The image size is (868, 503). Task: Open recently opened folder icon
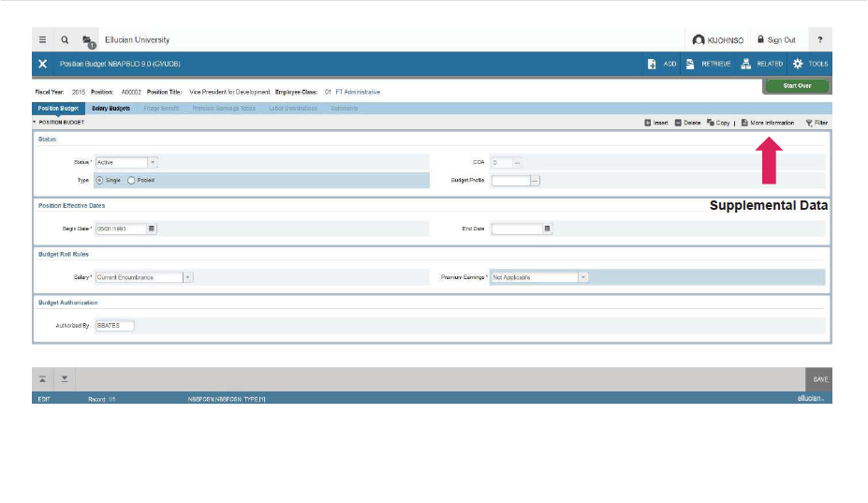pyautogui.click(x=88, y=41)
